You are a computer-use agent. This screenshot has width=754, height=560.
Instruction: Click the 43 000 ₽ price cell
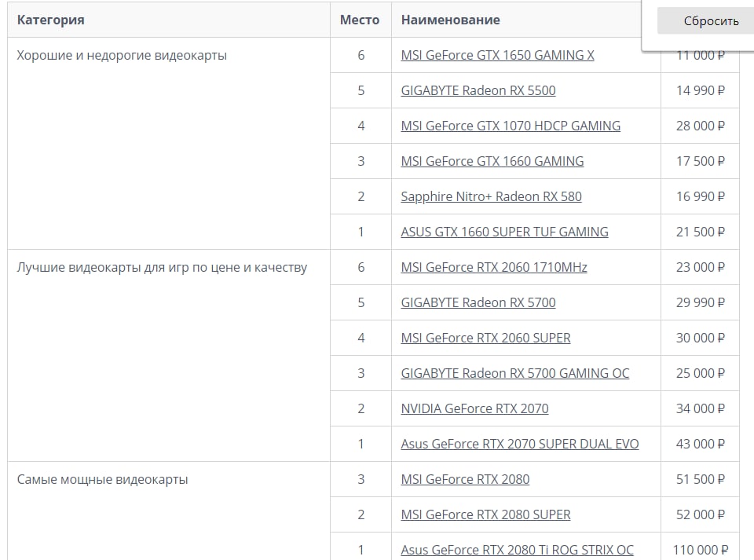pos(700,444)
